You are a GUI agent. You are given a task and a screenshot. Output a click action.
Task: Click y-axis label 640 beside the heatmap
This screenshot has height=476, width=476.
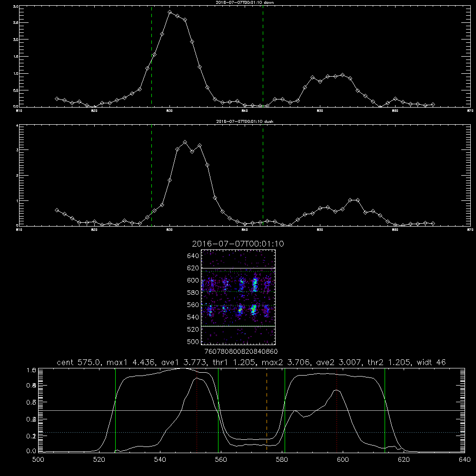point(193,256)
